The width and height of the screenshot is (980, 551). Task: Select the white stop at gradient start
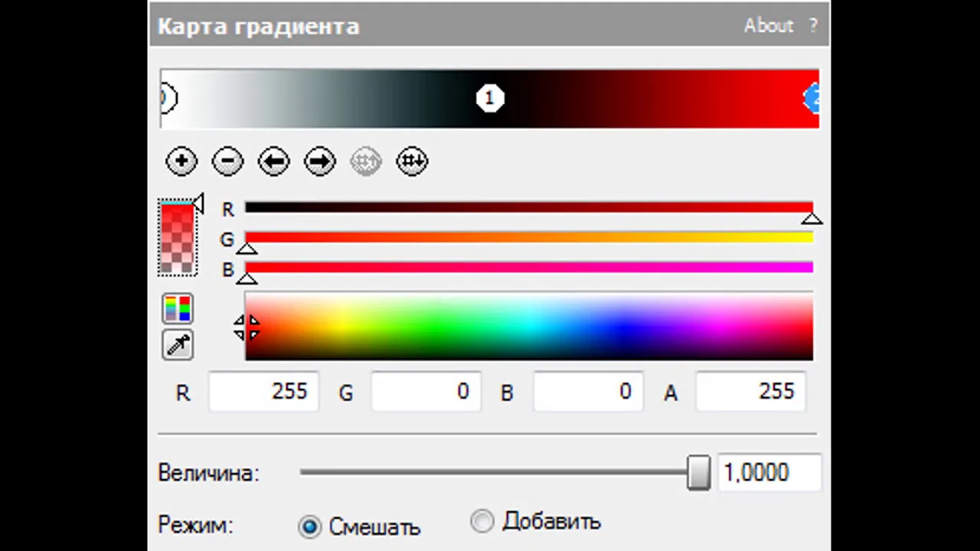point(168,98)
